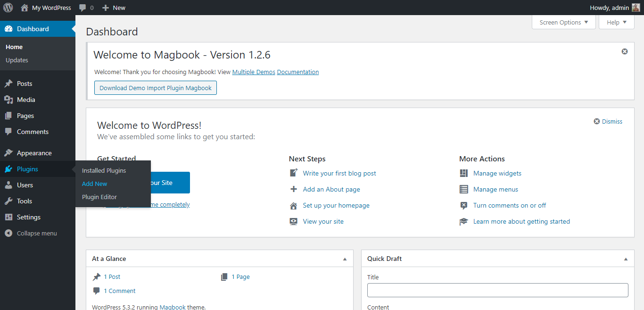Open the 1 Comment link
Image resolution: width=644 pixels, height=310 pixels.
(x=120, y=291)
